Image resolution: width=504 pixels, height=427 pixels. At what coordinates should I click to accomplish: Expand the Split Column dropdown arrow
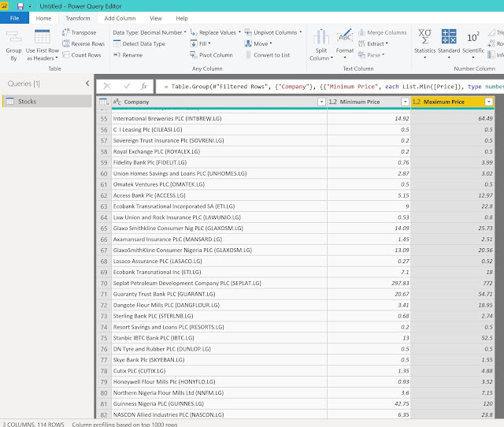pos(332,58)
